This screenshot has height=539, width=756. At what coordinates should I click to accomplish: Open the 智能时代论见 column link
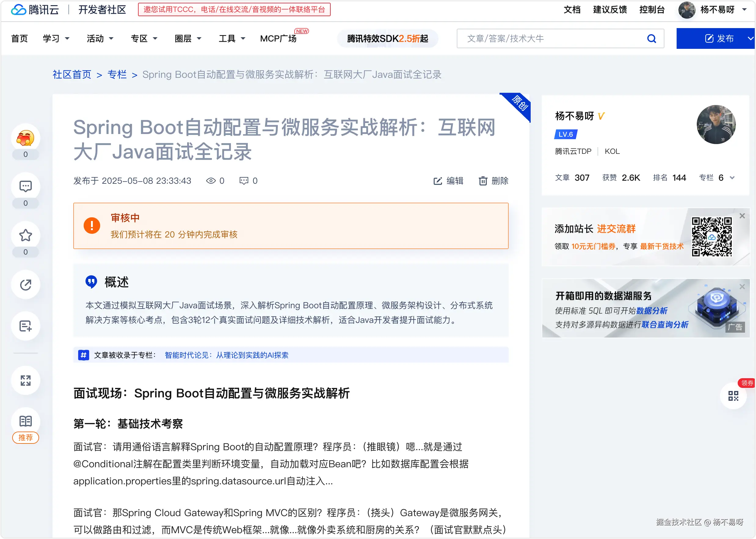point(227,355)
